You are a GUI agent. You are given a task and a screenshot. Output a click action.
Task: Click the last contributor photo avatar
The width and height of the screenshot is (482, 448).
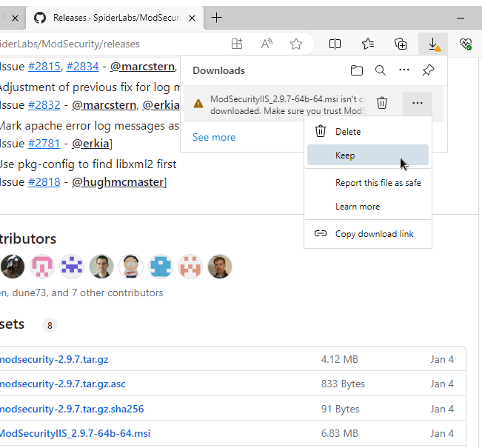click(x=220, y=267)
